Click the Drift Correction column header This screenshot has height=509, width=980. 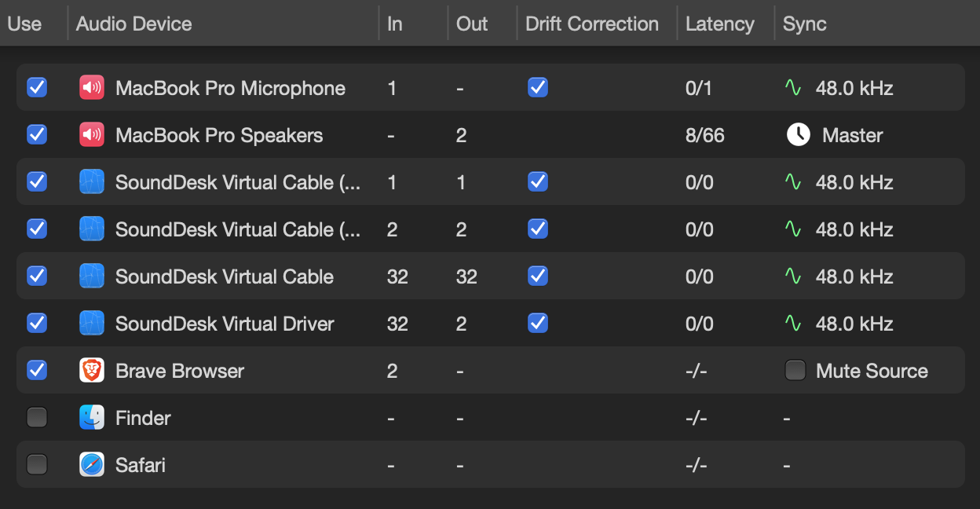coord(594,24)
